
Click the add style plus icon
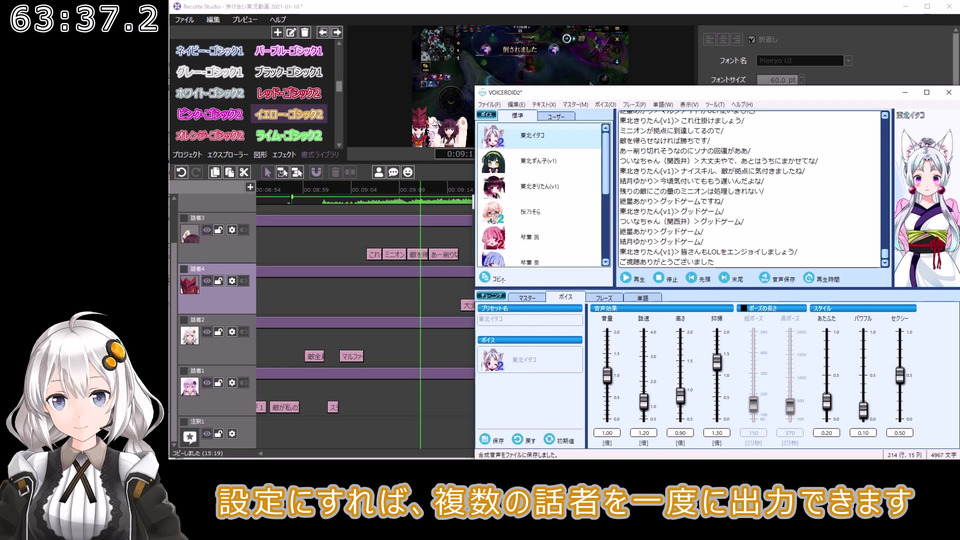pos(277,32)
